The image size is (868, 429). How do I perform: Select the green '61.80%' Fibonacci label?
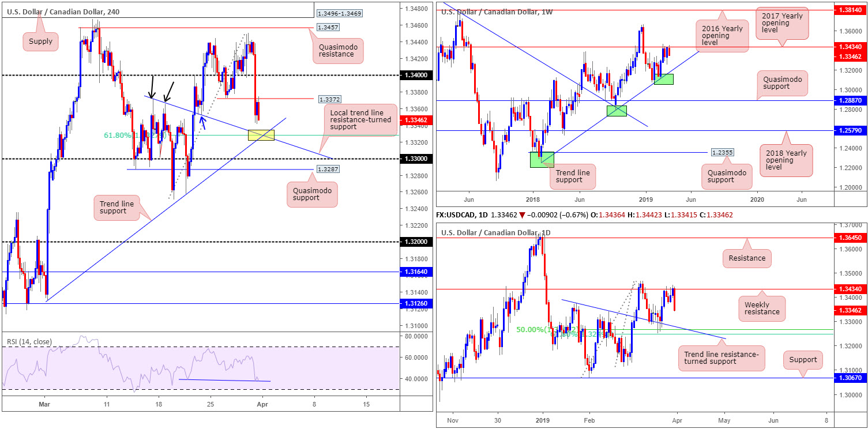[117, 136]
